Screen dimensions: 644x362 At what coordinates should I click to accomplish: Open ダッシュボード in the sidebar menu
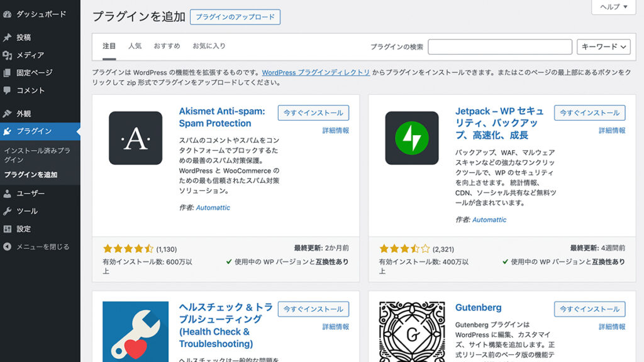pos(40,14)
